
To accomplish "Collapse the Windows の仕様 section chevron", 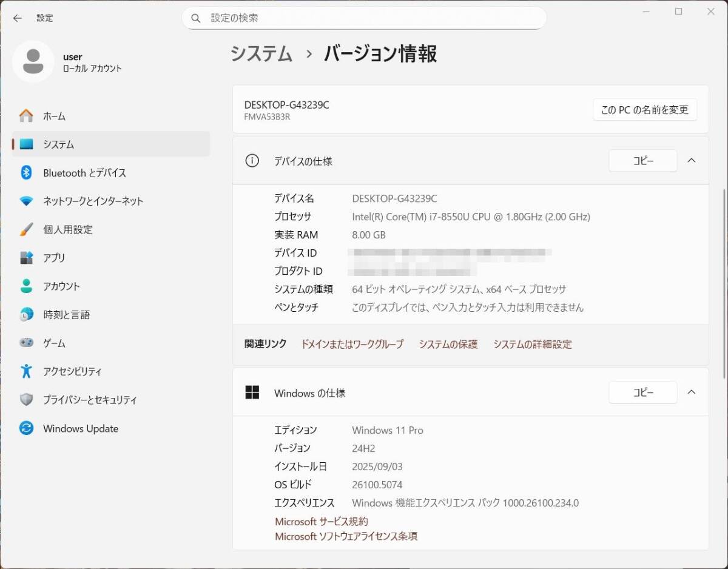I will point(692,392).
